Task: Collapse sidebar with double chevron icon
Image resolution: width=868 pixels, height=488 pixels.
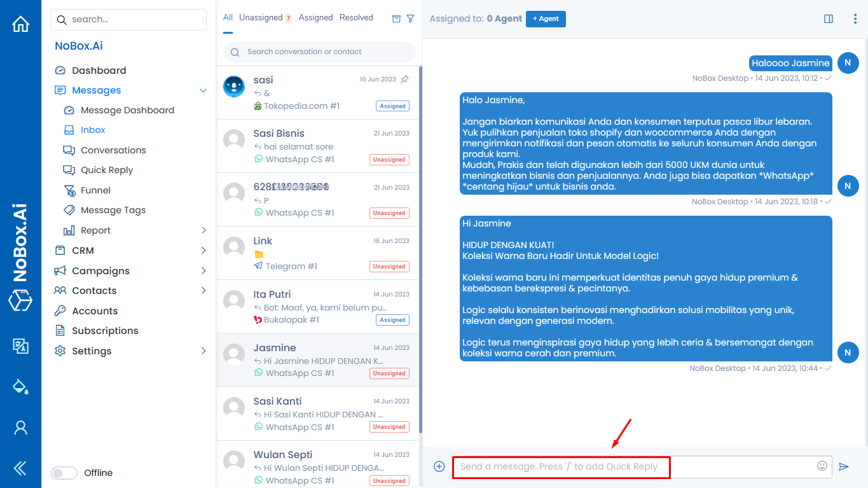Action: [20, 468]
